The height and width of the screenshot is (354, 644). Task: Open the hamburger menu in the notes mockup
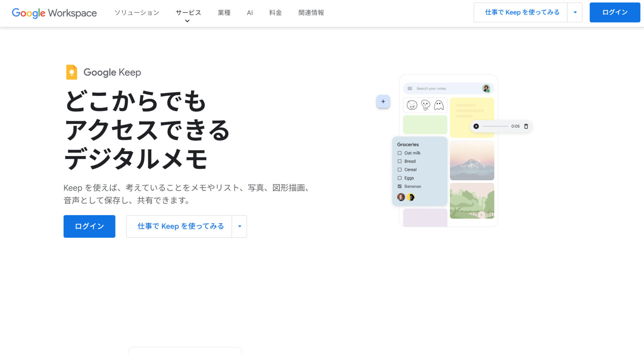pos(410,88)
